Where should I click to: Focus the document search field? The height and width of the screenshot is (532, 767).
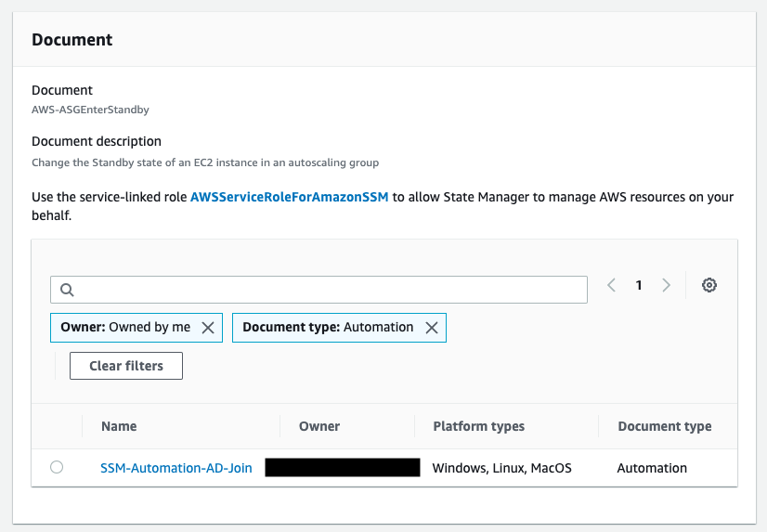[325, 290]
